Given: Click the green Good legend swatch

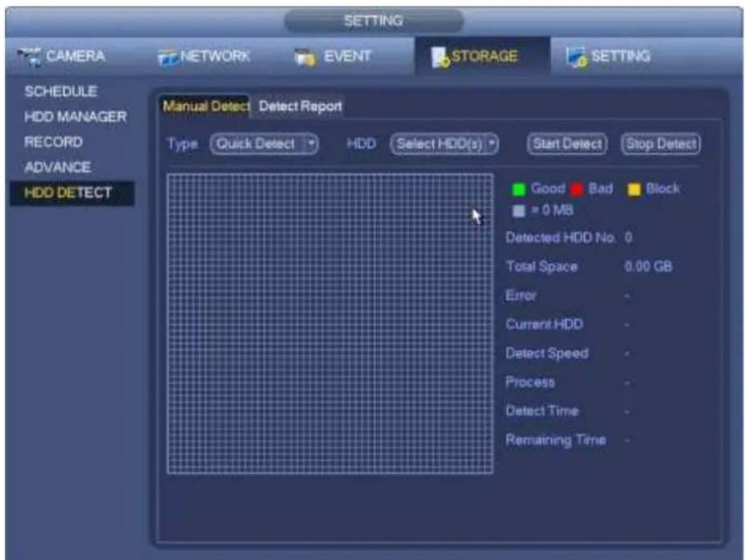Looking at the screenshot, I should [518, 189].
